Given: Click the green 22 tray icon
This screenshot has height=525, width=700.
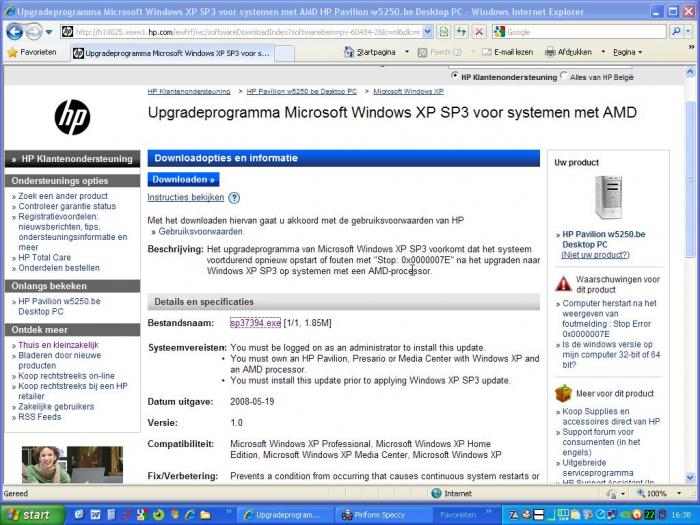Looking at the screenshot, I should (x=649, y=515).
